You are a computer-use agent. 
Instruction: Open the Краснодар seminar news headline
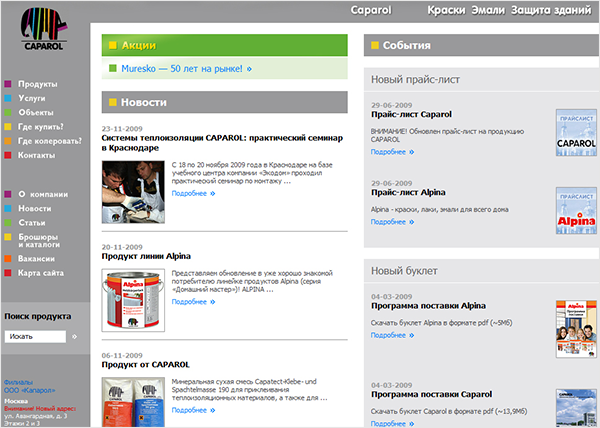(222, 143)
